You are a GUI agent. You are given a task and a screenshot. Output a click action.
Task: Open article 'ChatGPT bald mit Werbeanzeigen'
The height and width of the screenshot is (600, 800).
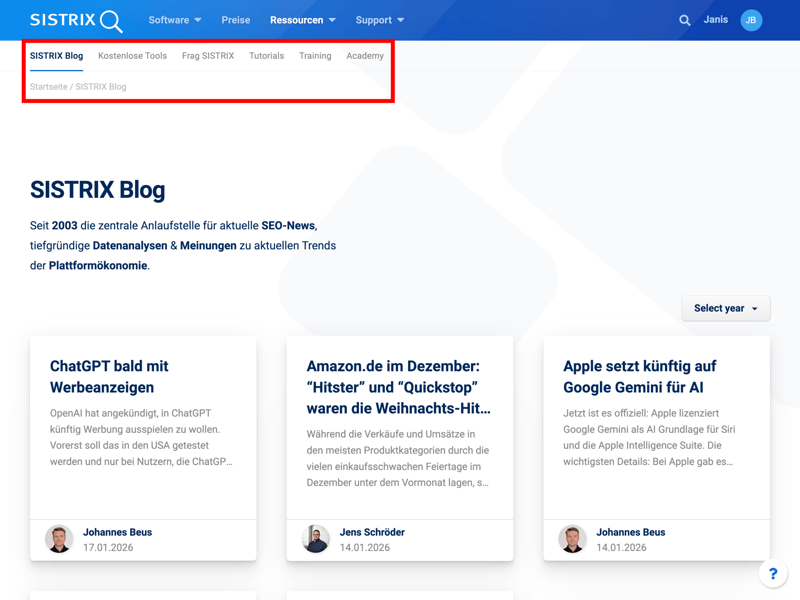[x=109, y=376]
